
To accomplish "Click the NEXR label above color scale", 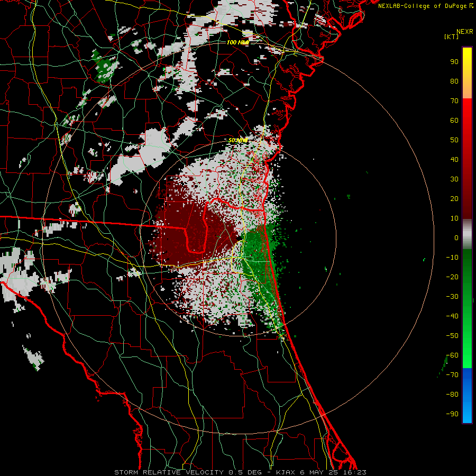I will tap(464, 32).
